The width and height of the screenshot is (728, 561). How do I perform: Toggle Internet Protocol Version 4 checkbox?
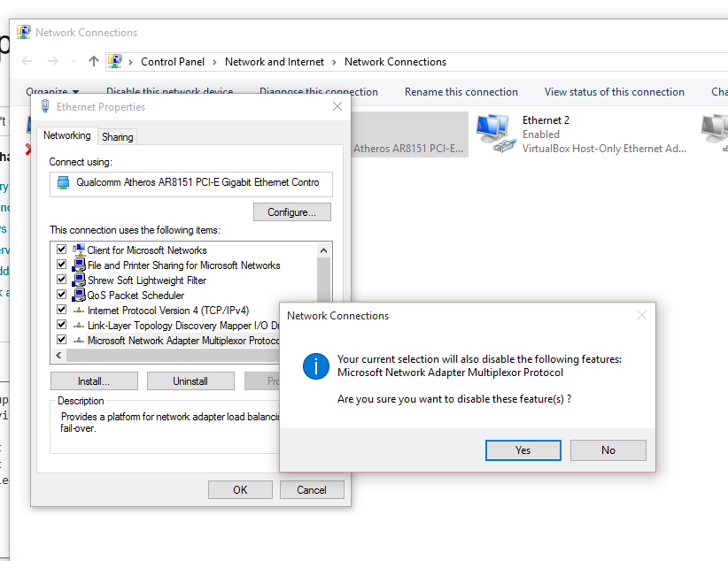pos(61,309)
